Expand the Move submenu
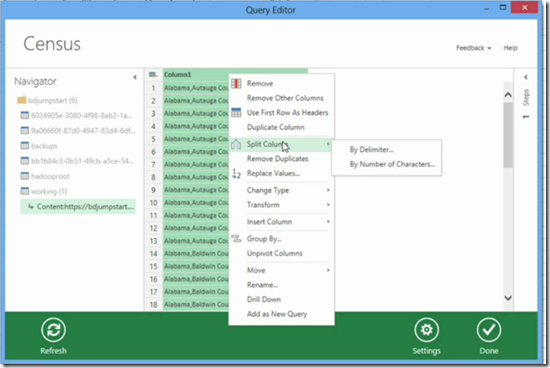The height and width of the screenshot is (368, 550). point(328,270)
